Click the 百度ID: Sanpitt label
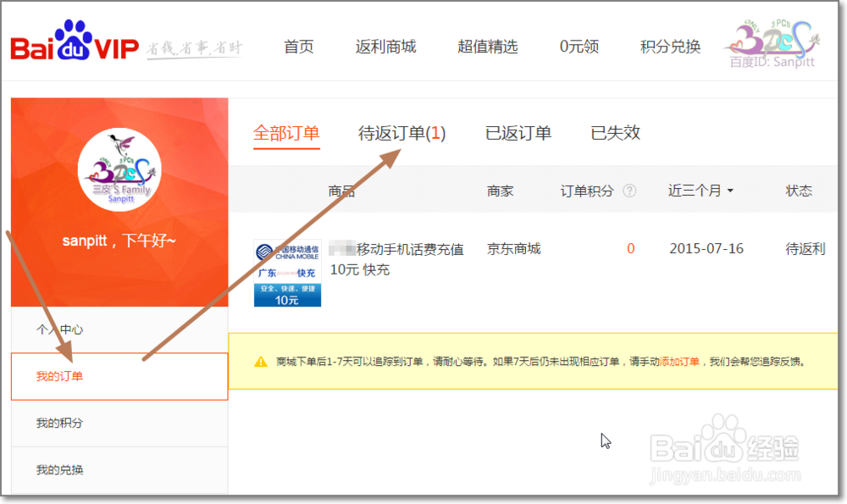Viewport: 847px width, 504px height. point(772,62)
